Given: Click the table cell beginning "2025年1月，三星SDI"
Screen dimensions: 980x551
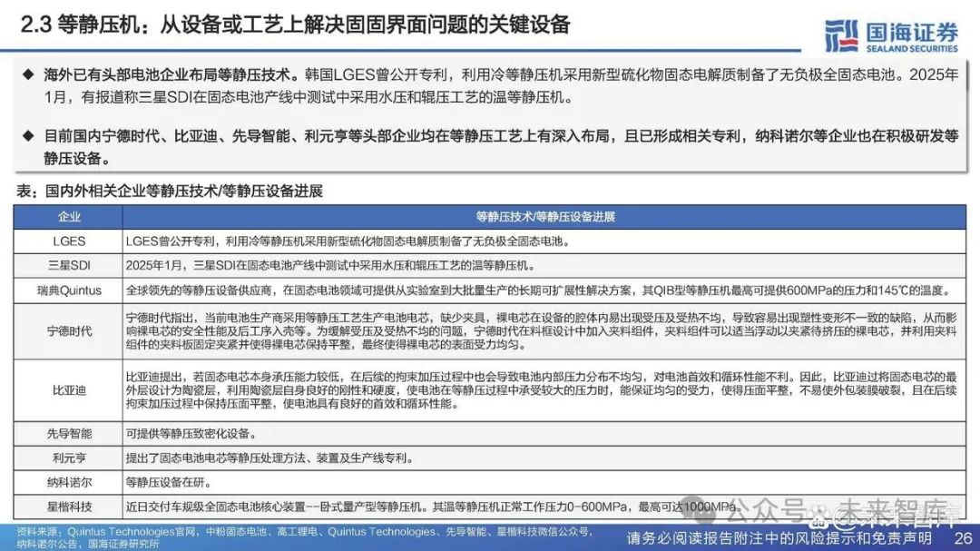Looking at the screenshot, I should click(544, 266).
